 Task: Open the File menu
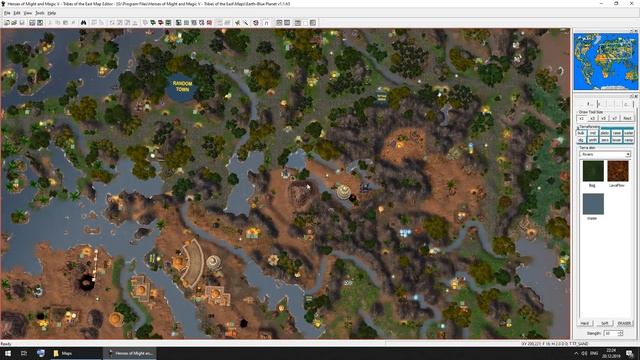pyautogui.click(x=7, y=13)
